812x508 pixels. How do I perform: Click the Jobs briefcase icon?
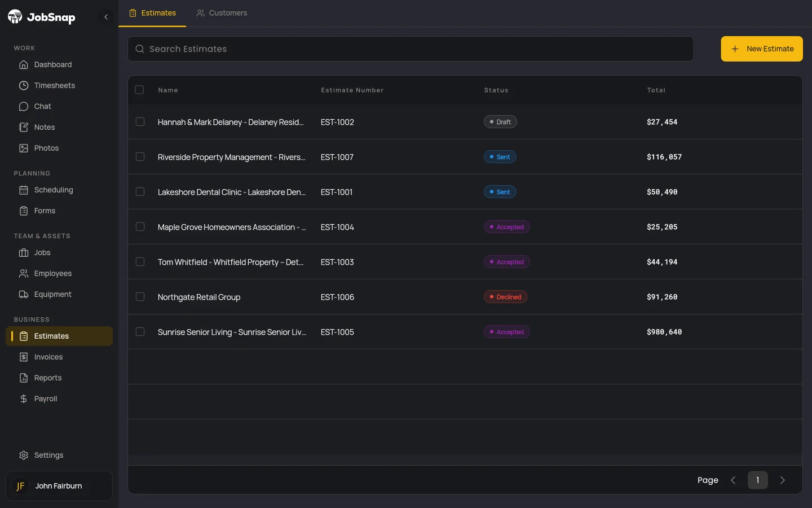(x=24, y=253)
